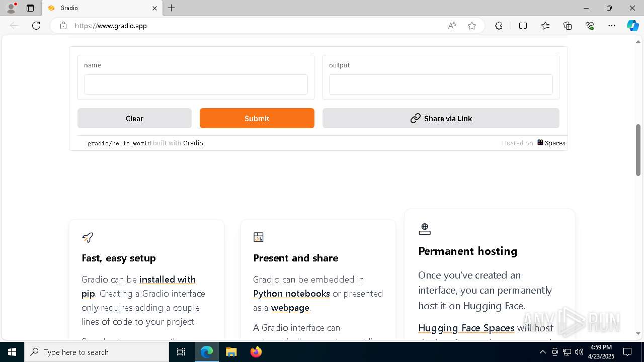This screenshot has height=362, width=644.
Task: Click the globe server icon above Permanent hosting
Action: (x=425, y=229)
